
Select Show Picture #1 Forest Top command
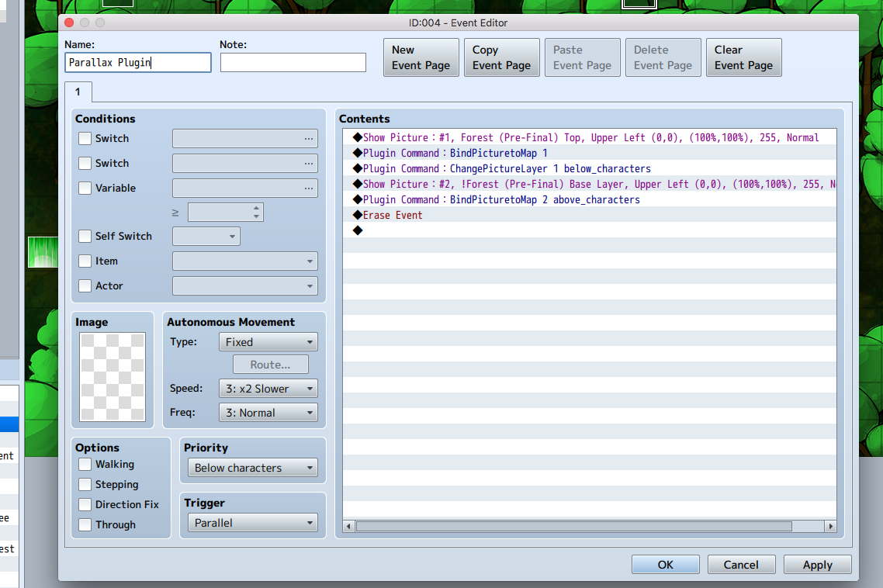click(x=589, y=137)
